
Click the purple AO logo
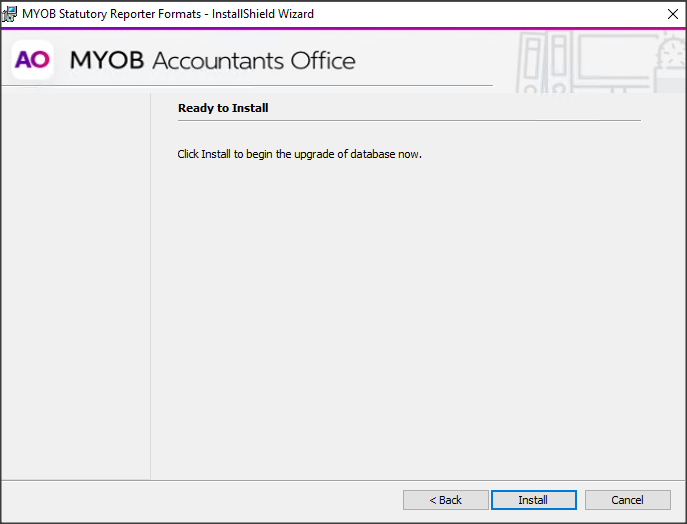click(32, 60)
